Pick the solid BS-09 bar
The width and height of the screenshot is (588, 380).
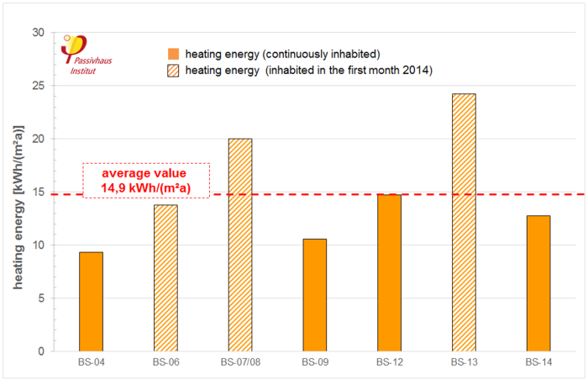coord(314,294)
